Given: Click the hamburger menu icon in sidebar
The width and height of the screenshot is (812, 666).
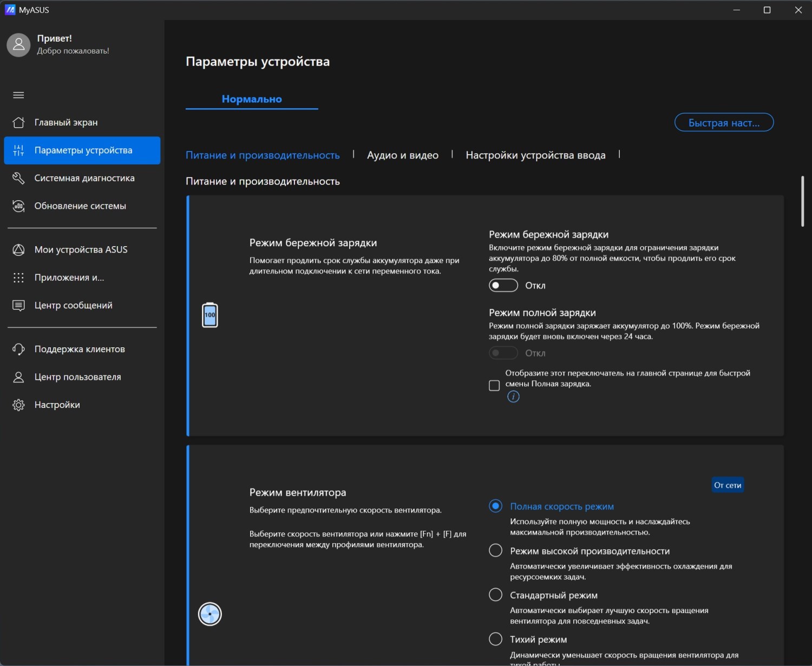Looking at the screenshot, I should pyautogui.click(x=18, y=95).
